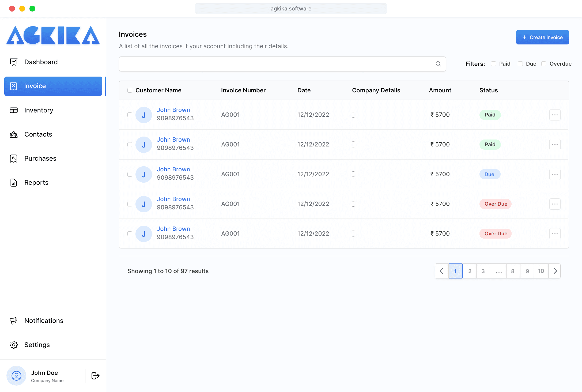
Task: Jump to pagination page 10
Action: (541, 271)
